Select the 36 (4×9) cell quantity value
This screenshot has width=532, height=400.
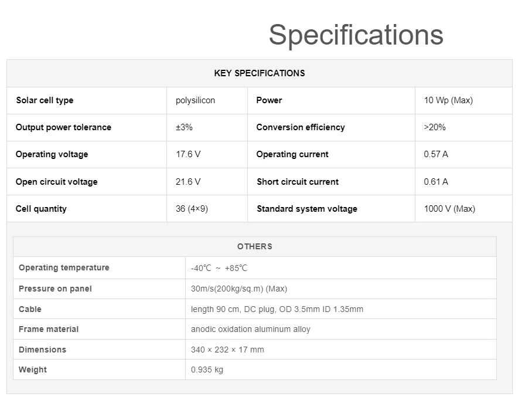[191, 209]
